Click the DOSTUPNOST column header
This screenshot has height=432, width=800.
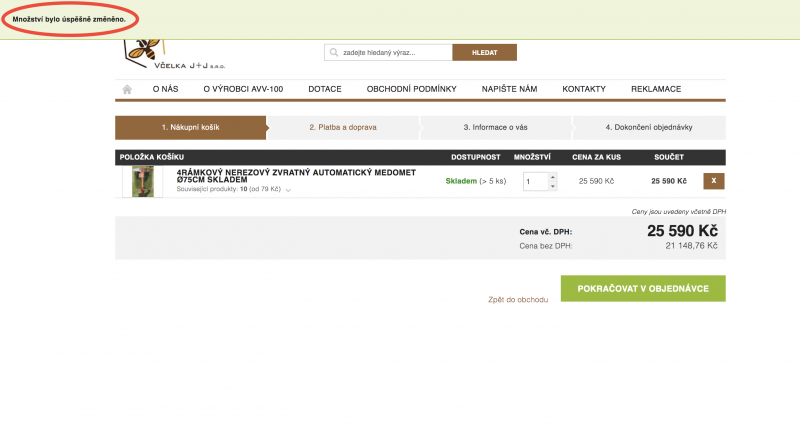(476, 157)
